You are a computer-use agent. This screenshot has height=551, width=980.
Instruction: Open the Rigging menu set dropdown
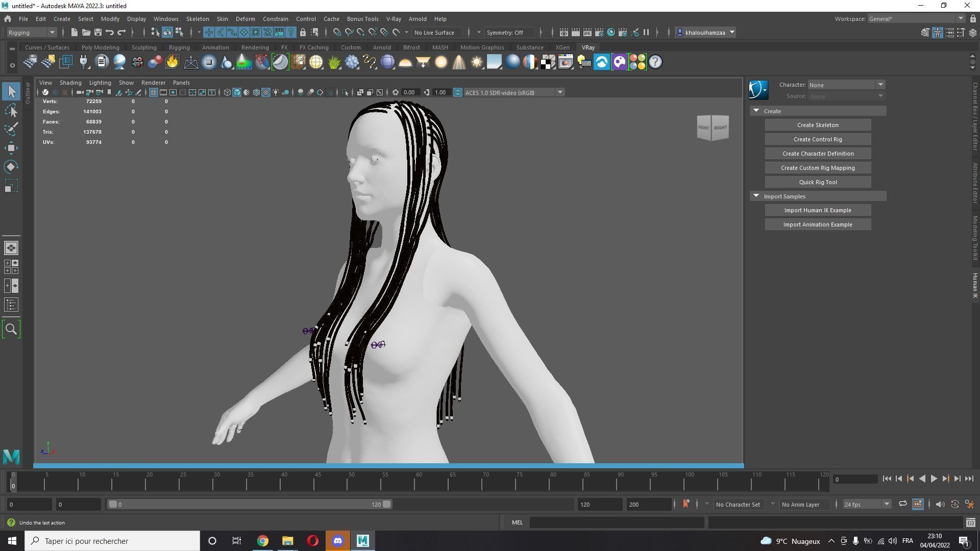coord(32,32)
